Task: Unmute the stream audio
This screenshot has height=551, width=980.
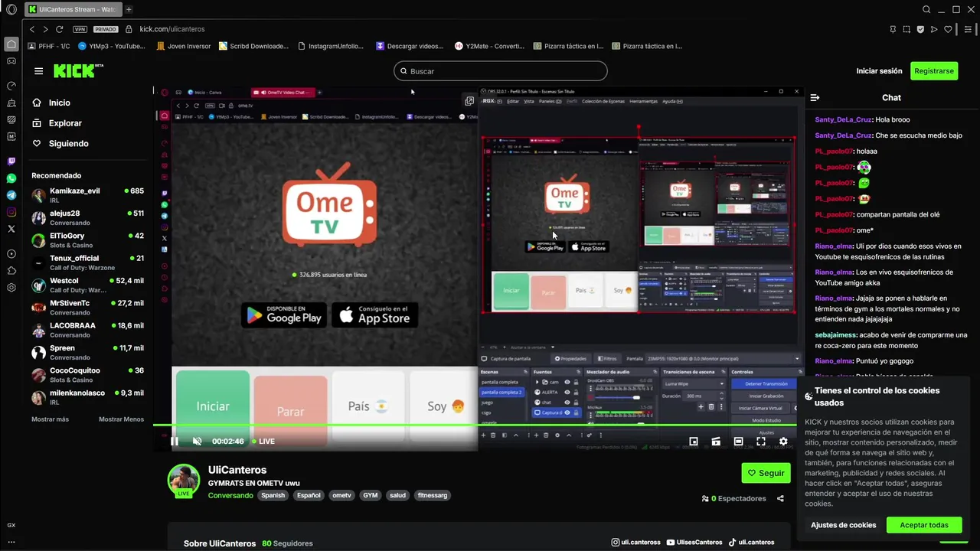Action: (x=197, y=441)
